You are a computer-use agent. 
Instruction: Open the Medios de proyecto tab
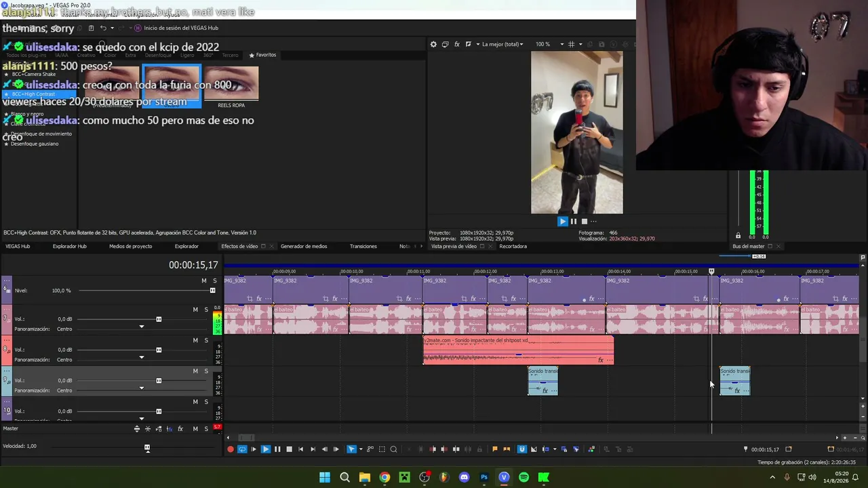pyautogui.click(x=130, y=246)
